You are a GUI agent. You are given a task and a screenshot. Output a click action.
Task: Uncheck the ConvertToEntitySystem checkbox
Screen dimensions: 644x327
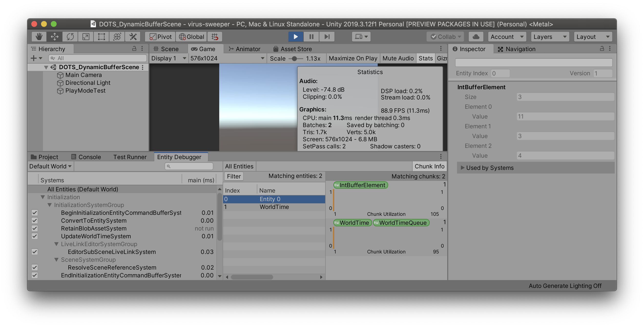35,220
